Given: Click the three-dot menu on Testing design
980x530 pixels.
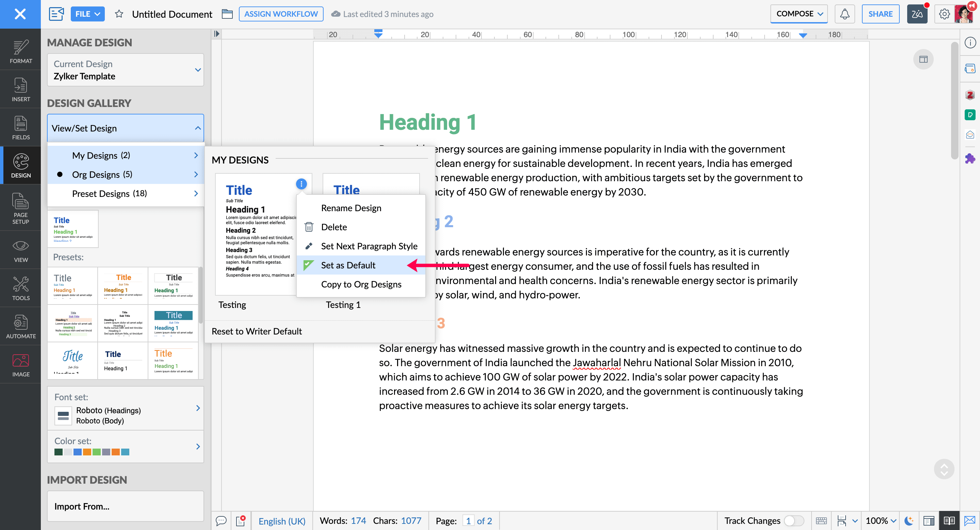Looking at the screenshot, I should click(301, 184).
